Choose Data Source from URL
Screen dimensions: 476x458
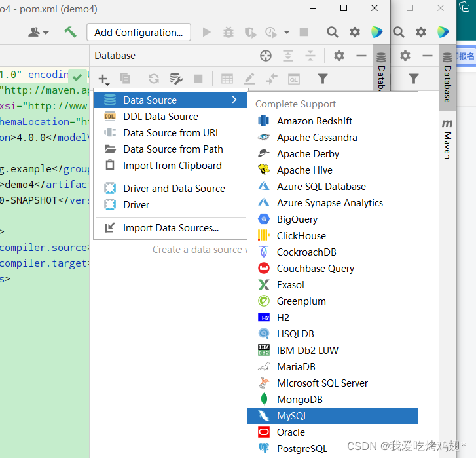[170, 133]
